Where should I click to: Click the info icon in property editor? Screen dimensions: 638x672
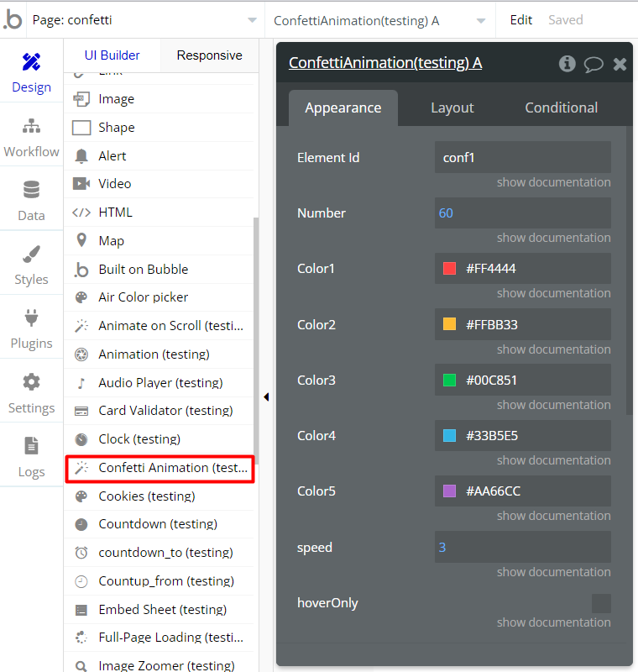567,64
